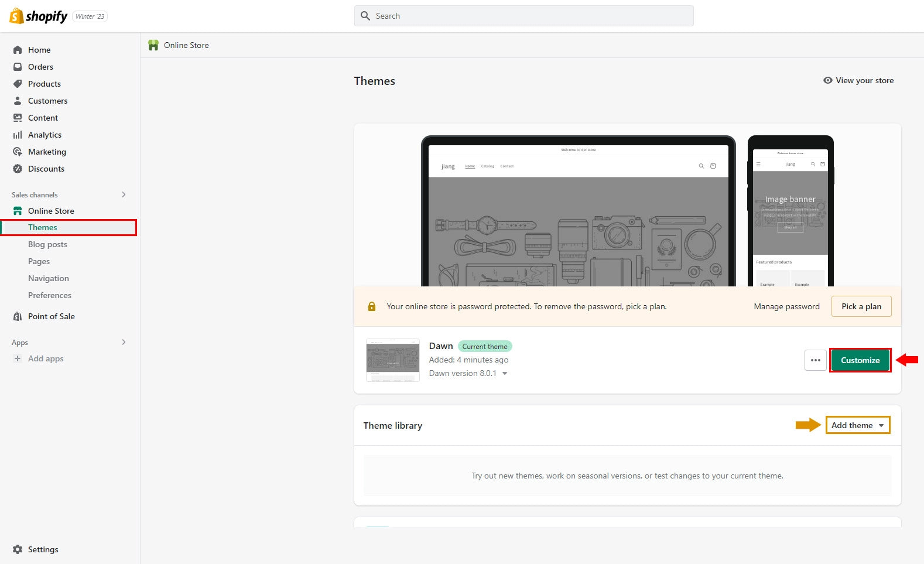Click the search magnifier icon
The width and height of the screenshot is (924, 564).
365,16
